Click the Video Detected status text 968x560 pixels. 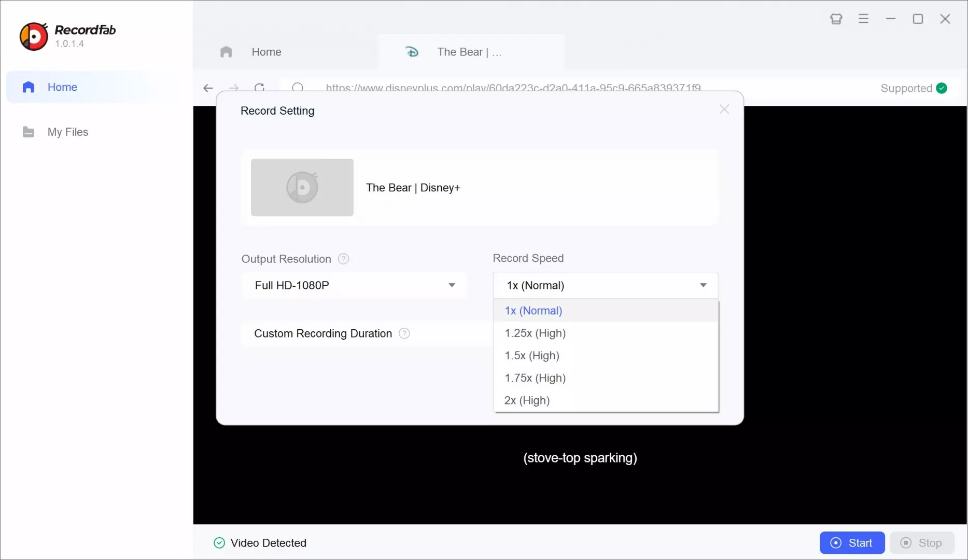click(269, 543)
